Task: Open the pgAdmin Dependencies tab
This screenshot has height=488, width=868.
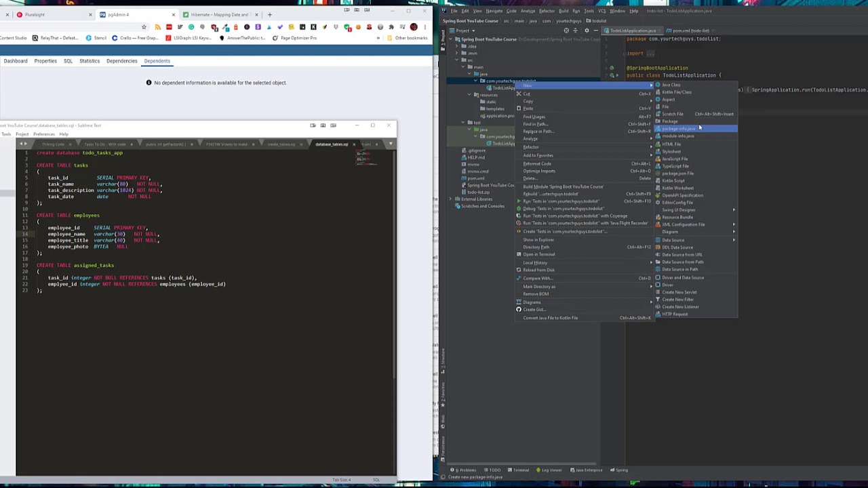Action: 121,61
